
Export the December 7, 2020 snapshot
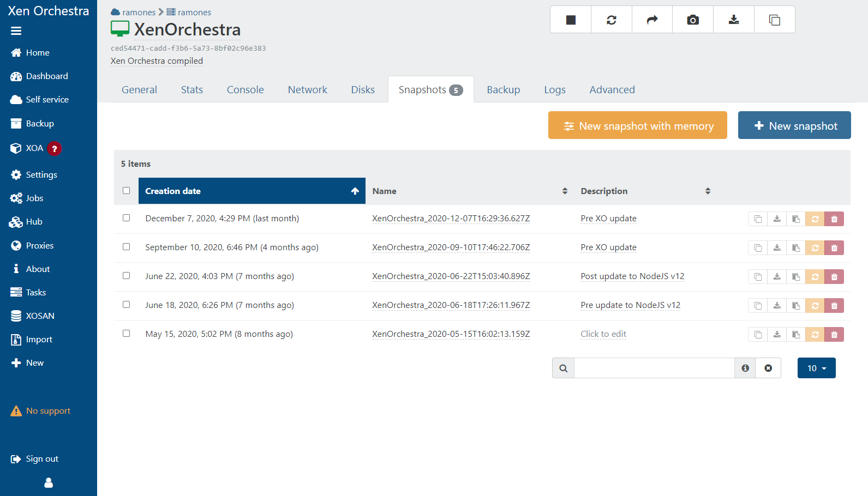pyautogui.click(x=777, y=219)
